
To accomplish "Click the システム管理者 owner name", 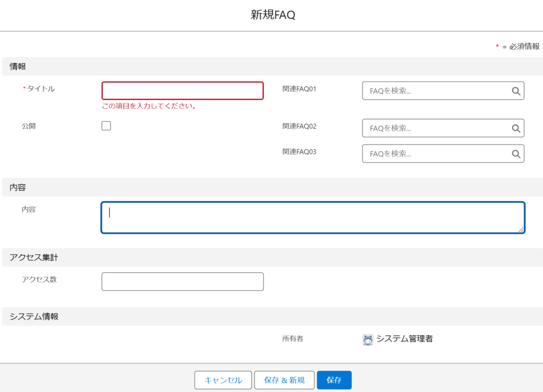I will pyautogui.click(x=405, y=339).
